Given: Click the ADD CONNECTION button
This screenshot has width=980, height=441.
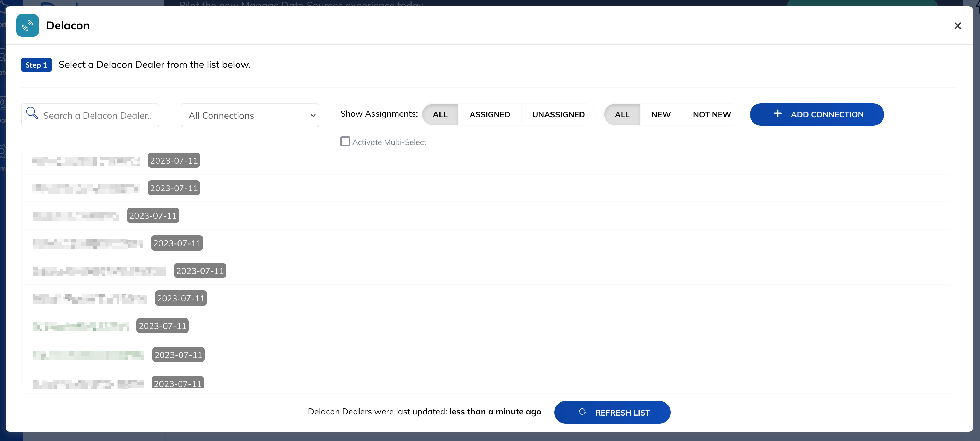Looking at the screenshot, I should (x=817, y=114).
